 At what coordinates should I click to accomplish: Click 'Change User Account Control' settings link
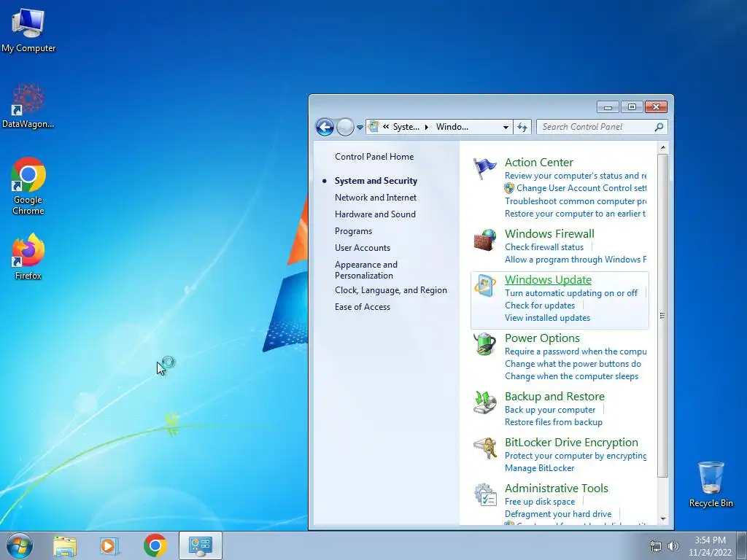coord(581,188)
